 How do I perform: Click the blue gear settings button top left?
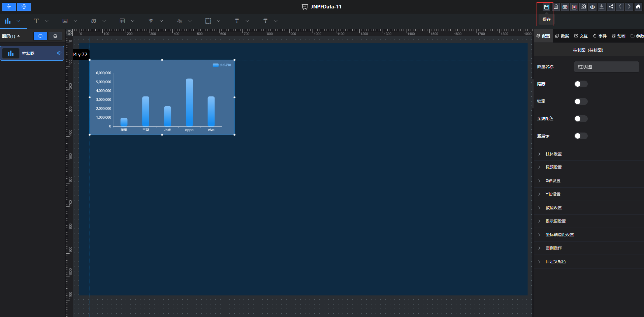coord(24,6)
